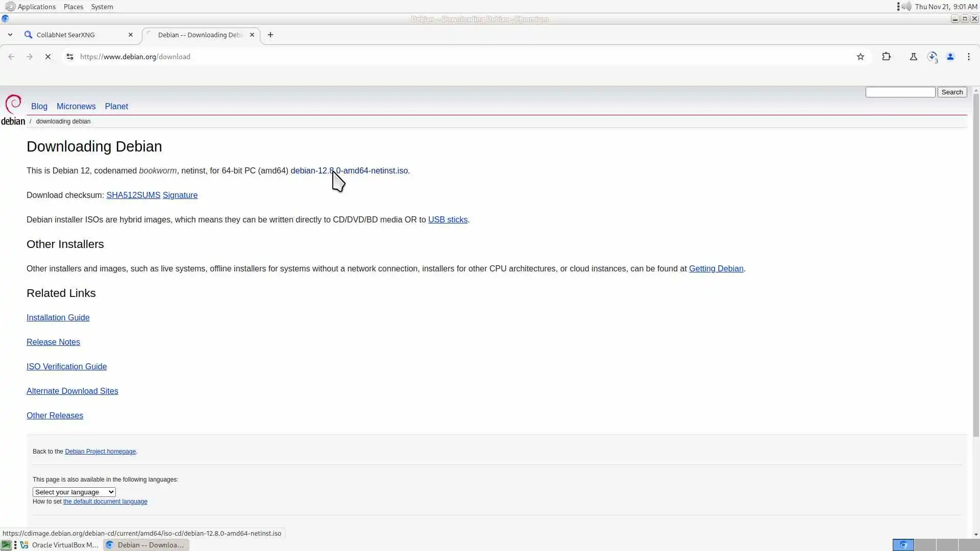Screen dimensions: 980x551
Task: Open the Select your language dropdown
Action: point(74,492)
